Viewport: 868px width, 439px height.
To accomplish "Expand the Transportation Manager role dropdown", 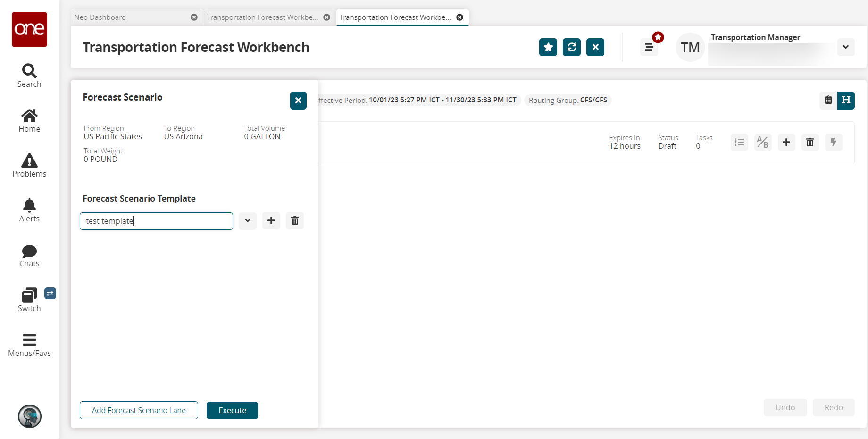I will (846, 47).
